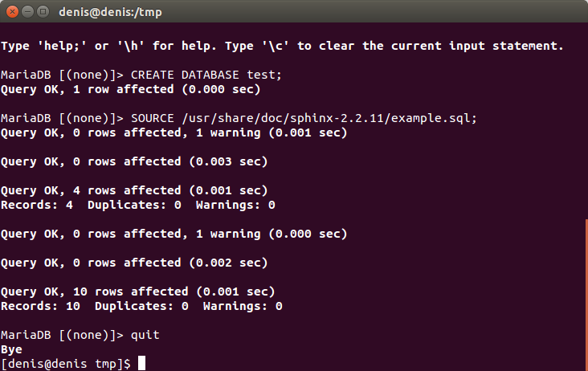Screen dimensions: 588x371
Task: Click the CREATE DATABASE test; command text
Action: click(x=206, y=75)
